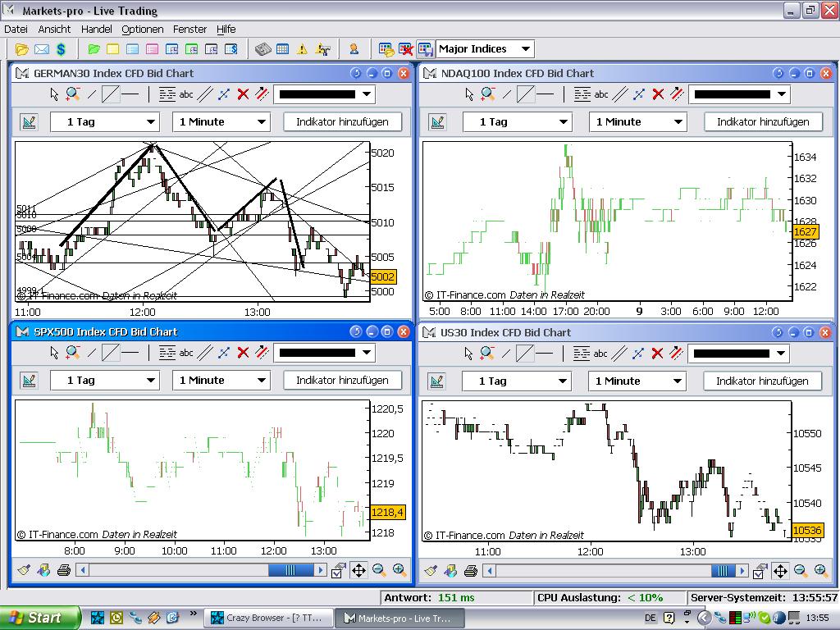The height and width of the screenshot is (630, 840).
Task: Click the green folder icon in main toolbar
Action: tap(94, 49)
